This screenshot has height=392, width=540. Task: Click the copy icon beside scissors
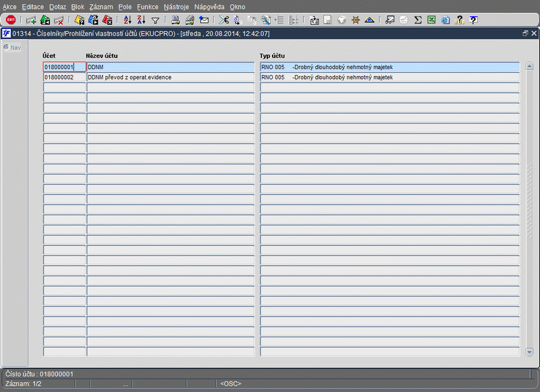point(238,20)
